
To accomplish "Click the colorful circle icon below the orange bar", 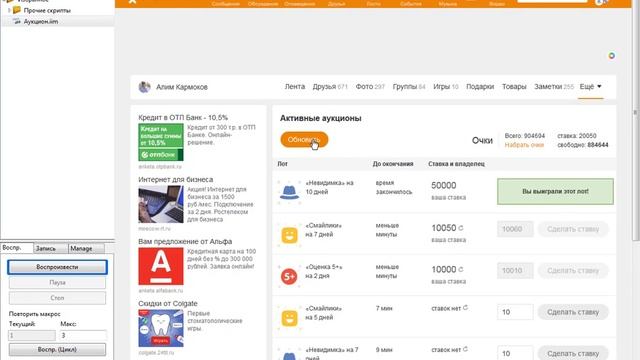I will pyautogui.click(x=611, y=56).
